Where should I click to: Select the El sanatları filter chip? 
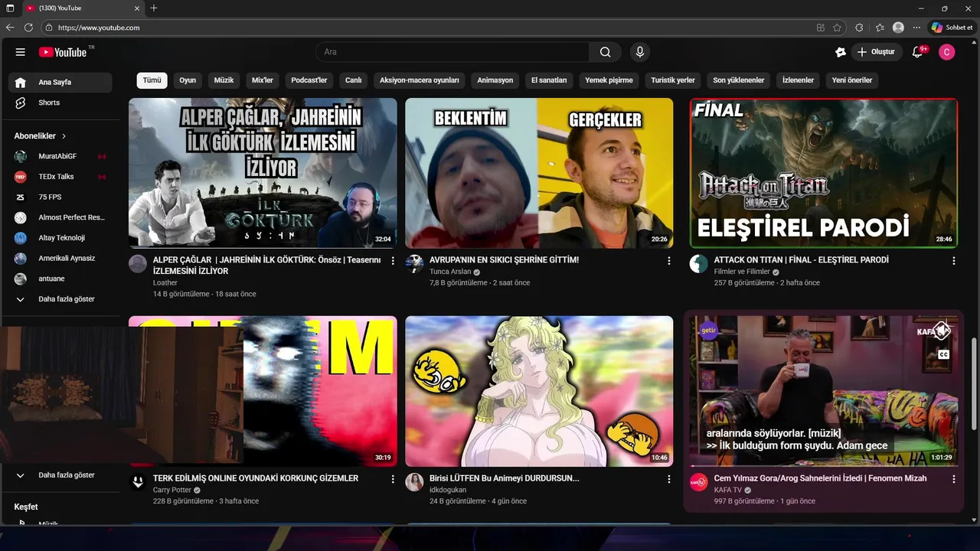549,80
